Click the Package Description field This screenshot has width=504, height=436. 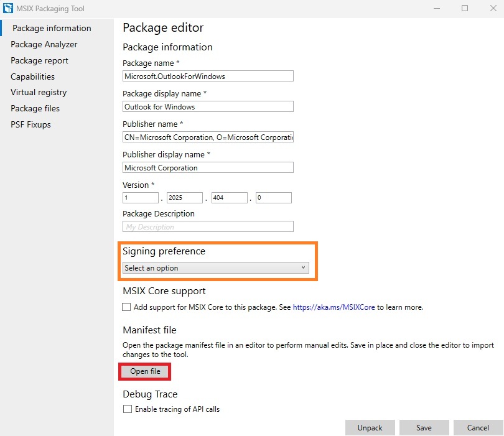pyautogui.click(x=208, y=226)
